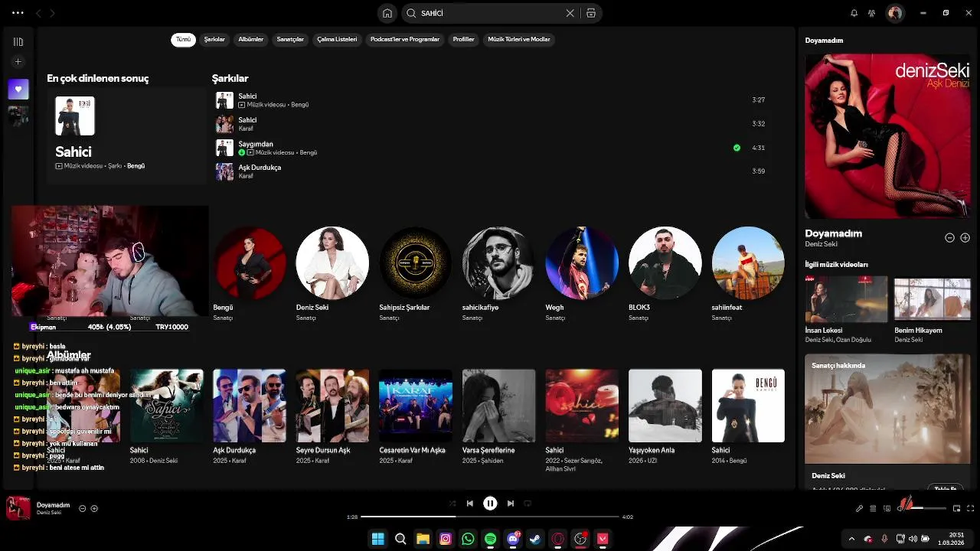Open Steam from the Windows taskbar

[x=535, y=539]
